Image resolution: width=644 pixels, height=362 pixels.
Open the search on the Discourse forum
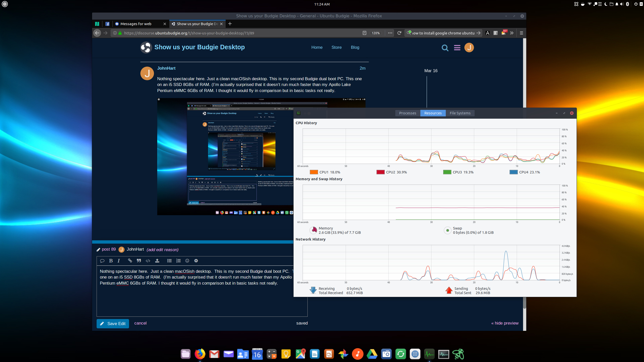tap(445, 48)
